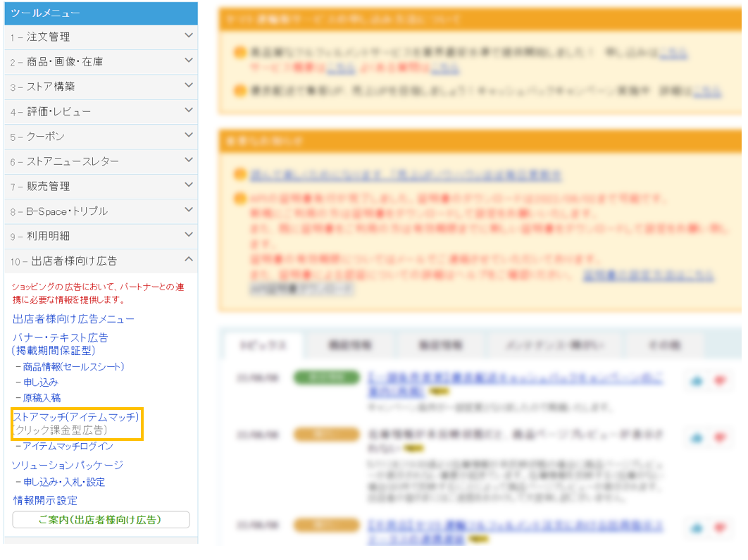Viewport: 748px width, 560px height.
Task: Expand the 3 – ストア構築 chevron
Action: pyautogui.click(x=189, y=85)
